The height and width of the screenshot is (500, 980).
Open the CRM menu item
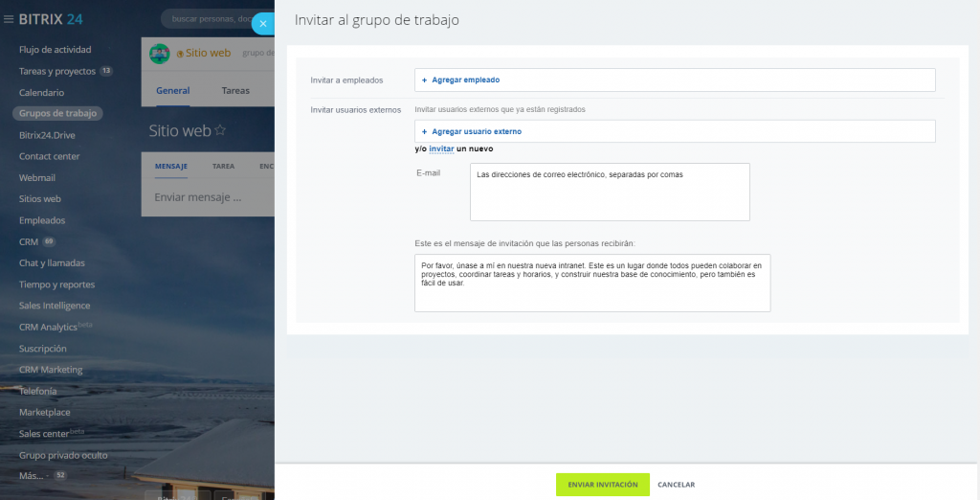[29, 241]
